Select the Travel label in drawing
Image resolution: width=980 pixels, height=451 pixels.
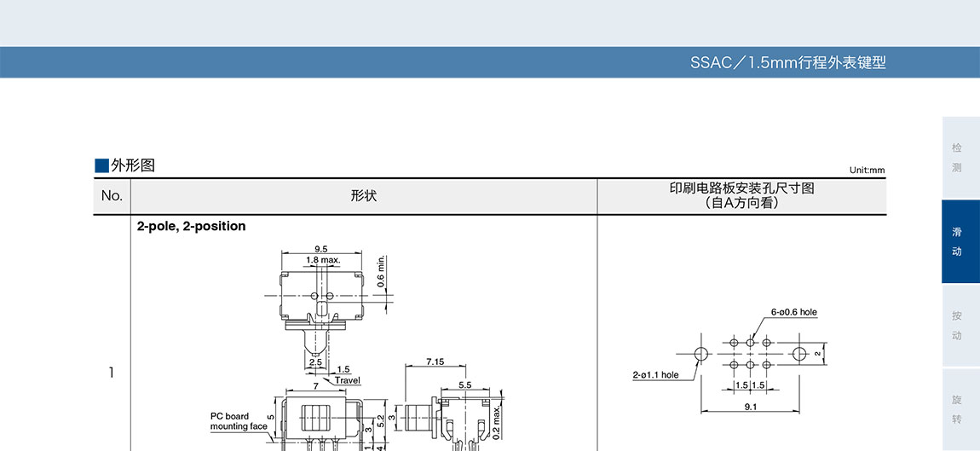(347, 380)
